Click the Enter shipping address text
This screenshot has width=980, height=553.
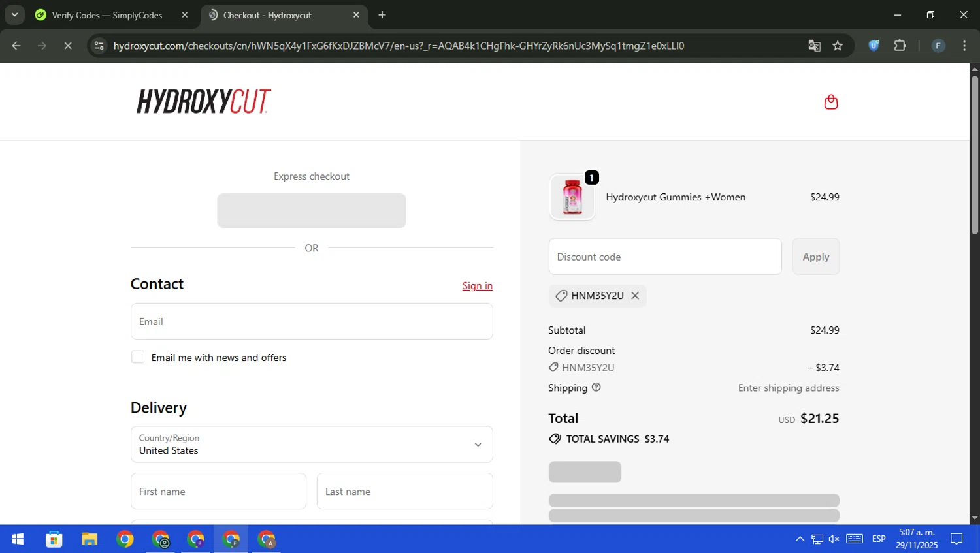[x=789, y=388]
